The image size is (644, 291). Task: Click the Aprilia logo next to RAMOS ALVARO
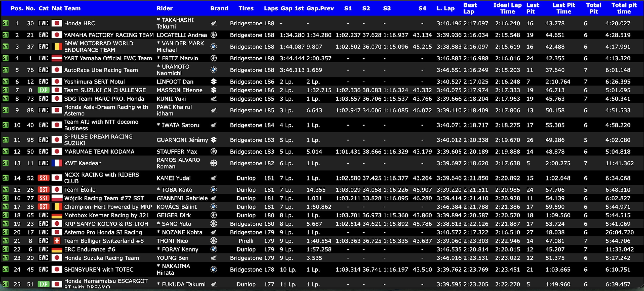pos(214,163)
